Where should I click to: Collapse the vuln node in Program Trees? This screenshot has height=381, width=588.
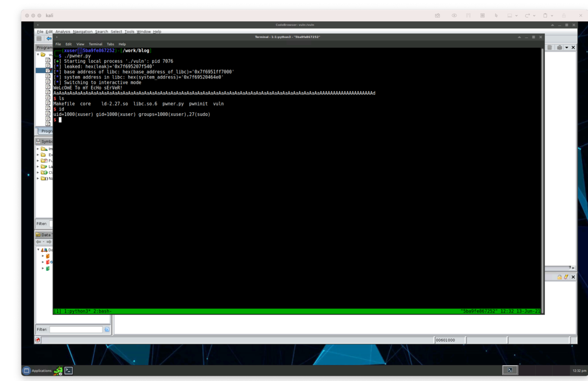(39, 54)
